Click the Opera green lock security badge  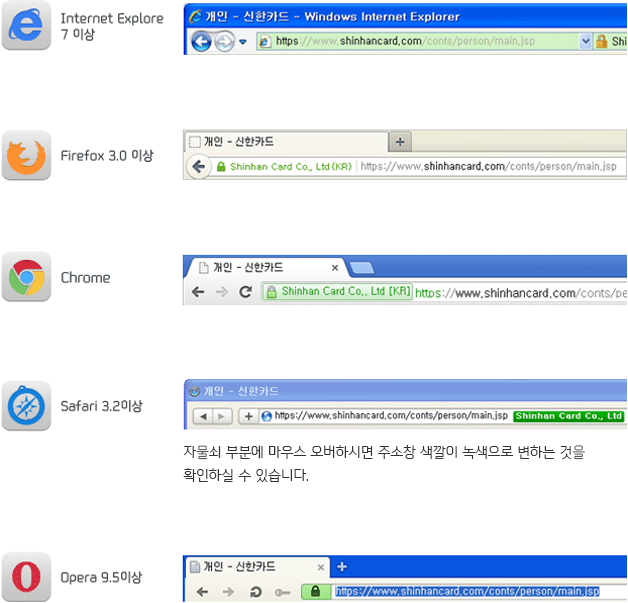(x=316, y=591)
